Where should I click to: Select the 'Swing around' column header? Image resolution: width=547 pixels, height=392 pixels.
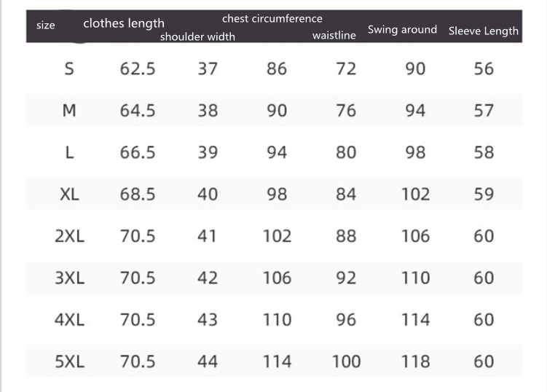402,29
